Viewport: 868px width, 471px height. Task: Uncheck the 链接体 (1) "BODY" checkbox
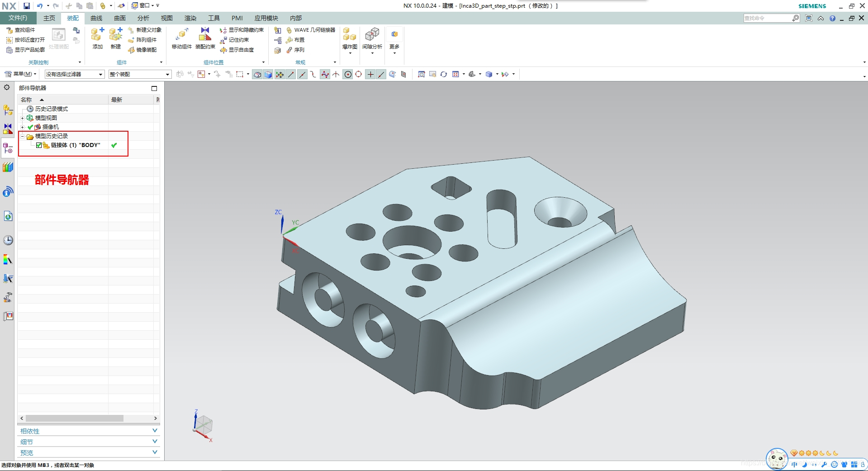[x=39, y=145]
